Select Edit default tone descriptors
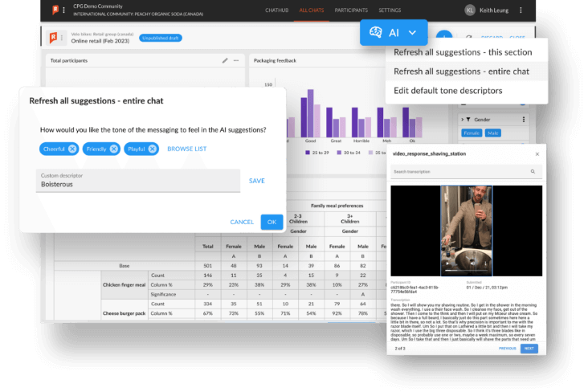 pyautogui.click(x=448, y=90)
